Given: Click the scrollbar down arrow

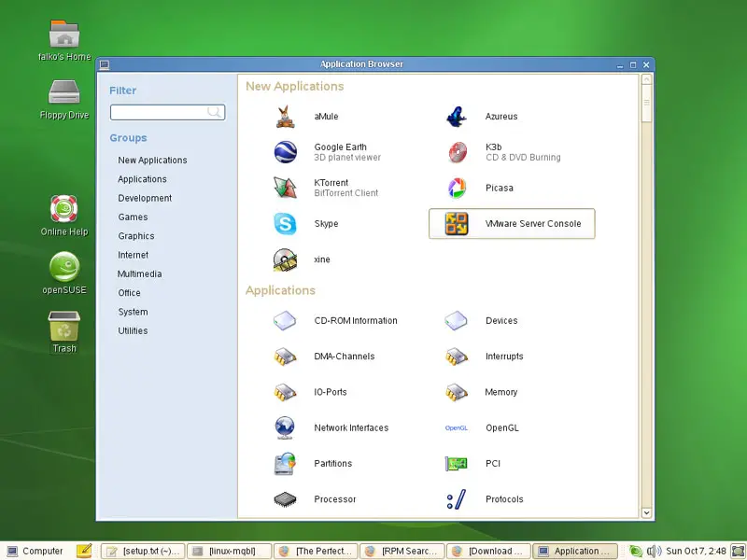Looking at the screenshot, I should pyautogui.click(x=646, y=512).
